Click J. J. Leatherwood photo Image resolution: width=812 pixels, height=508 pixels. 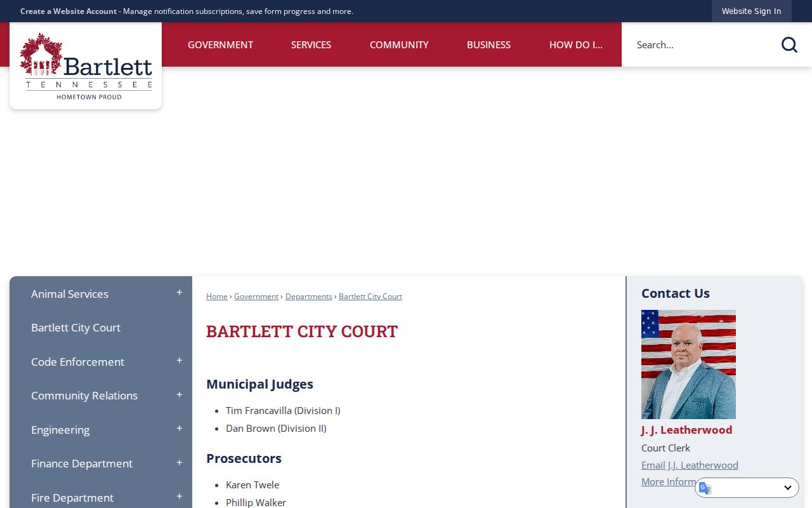pyautogui.click(x=688, y=364)
